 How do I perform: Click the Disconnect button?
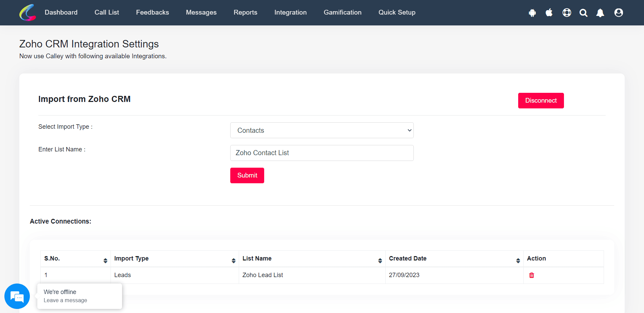pyautogui.click(x=541, y=101)
